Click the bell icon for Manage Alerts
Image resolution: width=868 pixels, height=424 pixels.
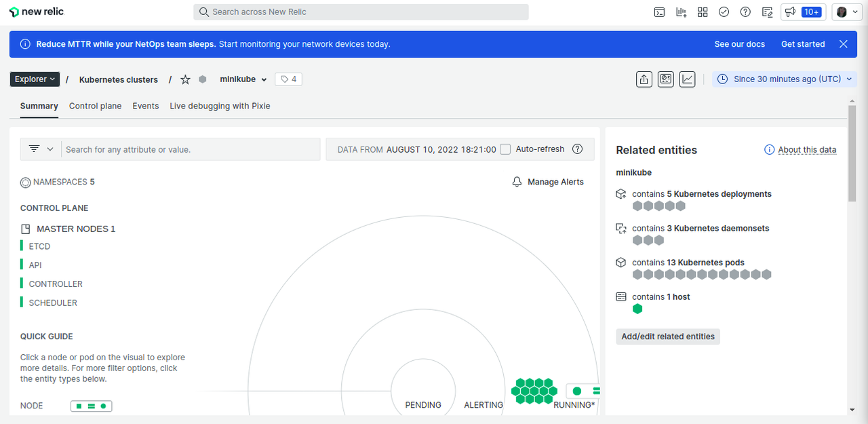coord(517,182)
